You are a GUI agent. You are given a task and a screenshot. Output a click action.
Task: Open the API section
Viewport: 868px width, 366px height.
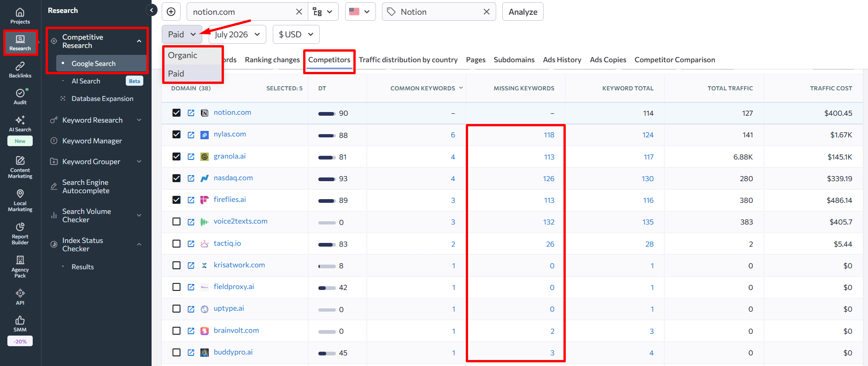(20, 297)
